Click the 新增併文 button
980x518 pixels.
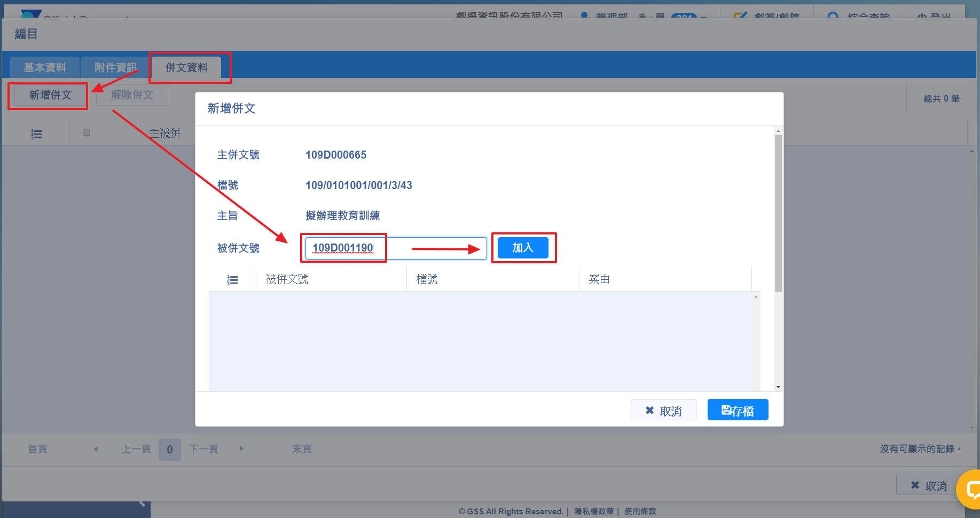pos(50,95)
